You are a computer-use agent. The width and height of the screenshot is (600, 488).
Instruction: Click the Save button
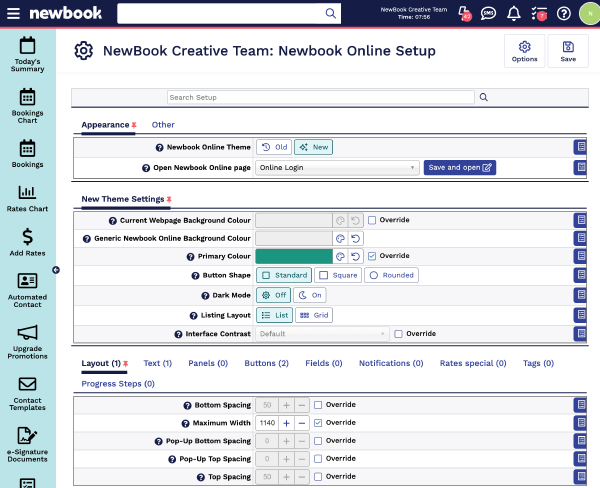[x=568, y=51]
